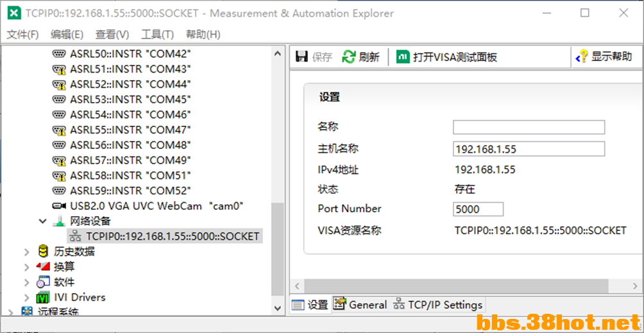Click the tree panel scroll down arrow

(278, 307)
